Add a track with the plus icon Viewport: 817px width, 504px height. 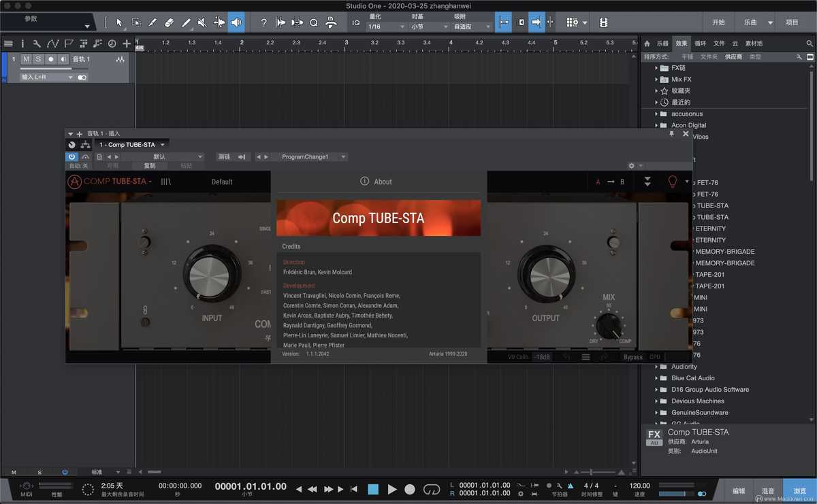pos(127,44)
